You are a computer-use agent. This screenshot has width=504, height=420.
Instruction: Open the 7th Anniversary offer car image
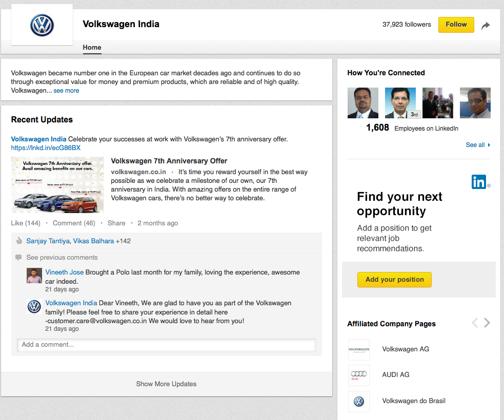point(57,184)
